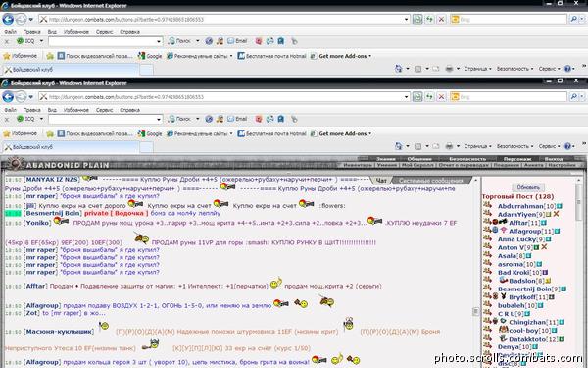Click the cross icon beside AdamYiyen
Image resolution: width=588 pixels, height=368 pixels.
556,214
